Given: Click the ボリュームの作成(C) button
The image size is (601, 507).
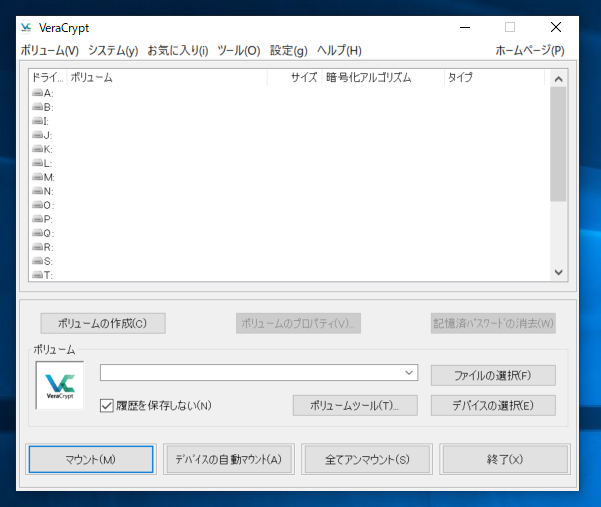Looking at the screenshot, I should tap(102, 323).
